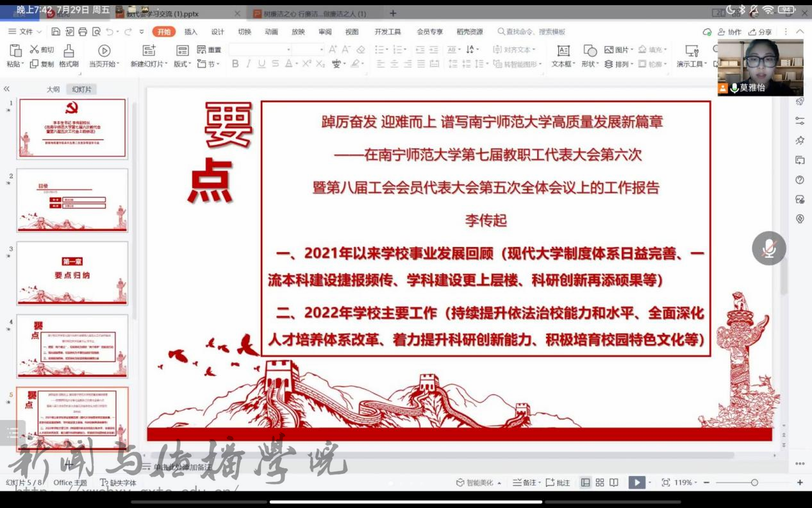Apply Underline formatting
The width and height of the screenshot is (812, 508).
261,63
